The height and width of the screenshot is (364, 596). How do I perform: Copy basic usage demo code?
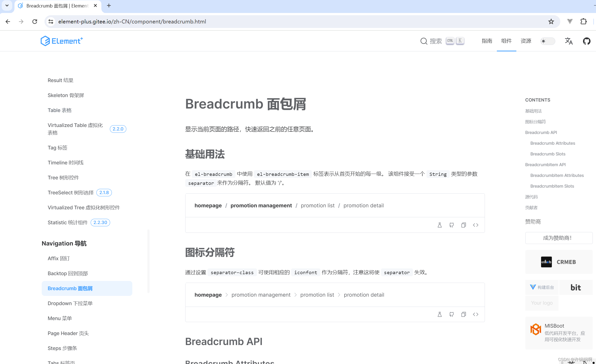(x=464, y=225)
